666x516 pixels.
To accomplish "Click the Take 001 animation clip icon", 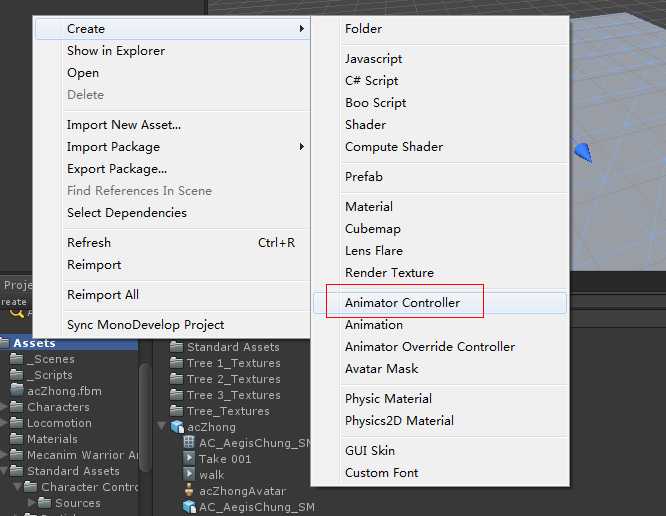I will 189,458.
